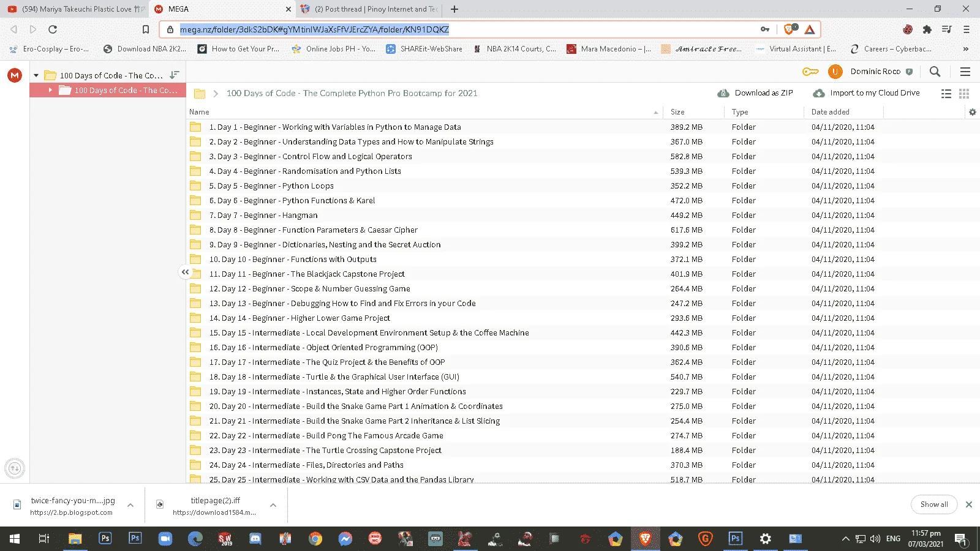
Task: Sort the list by the Name column
Action: [199, 112]
